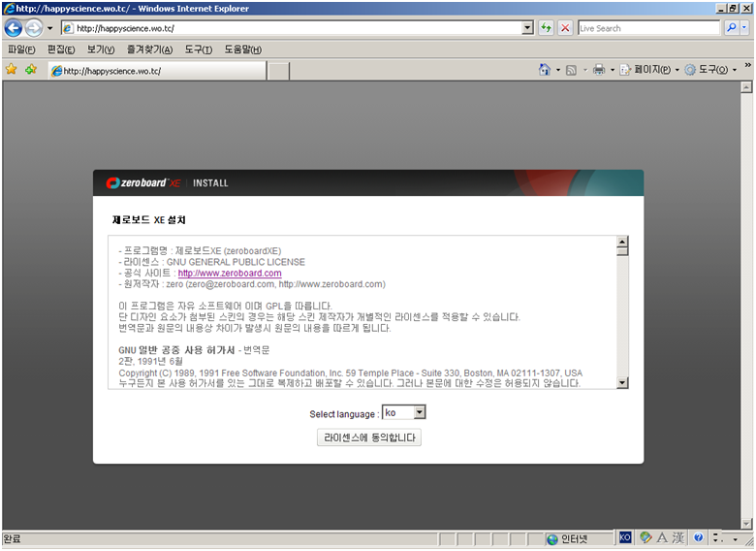The image size is (756, 551).
Task: Open the 도구(T) menu in menu bar
Action: pos(199,49)
